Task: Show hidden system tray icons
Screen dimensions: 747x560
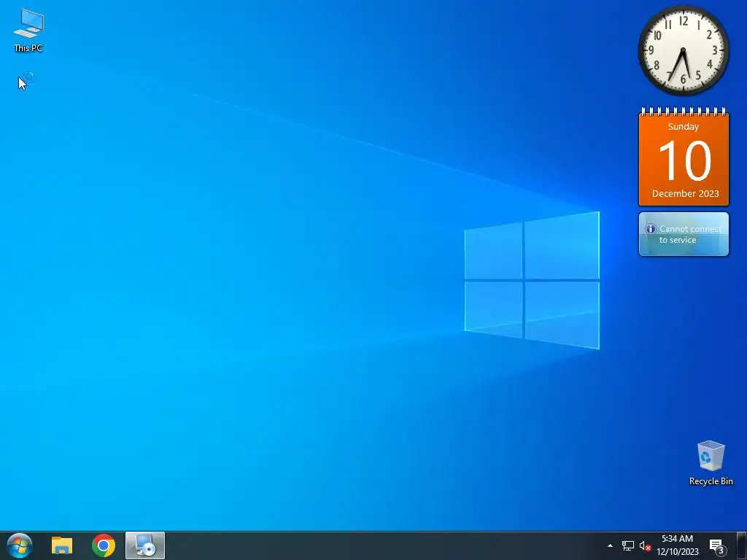Action: pos(610,545)
